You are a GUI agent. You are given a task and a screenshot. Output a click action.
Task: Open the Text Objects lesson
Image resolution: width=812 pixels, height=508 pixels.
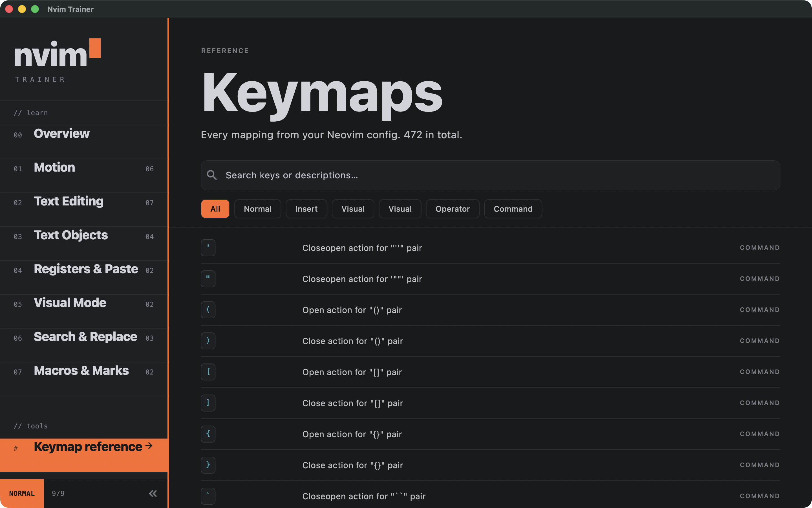click(83, 244)
